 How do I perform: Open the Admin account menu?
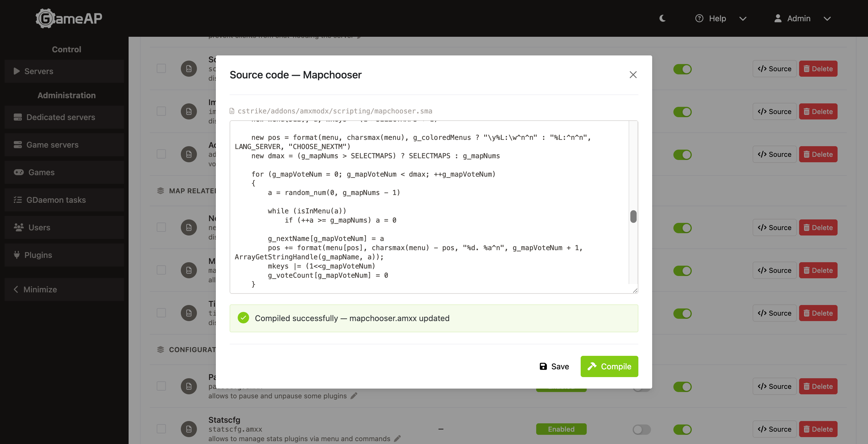(x=802, y=18)
